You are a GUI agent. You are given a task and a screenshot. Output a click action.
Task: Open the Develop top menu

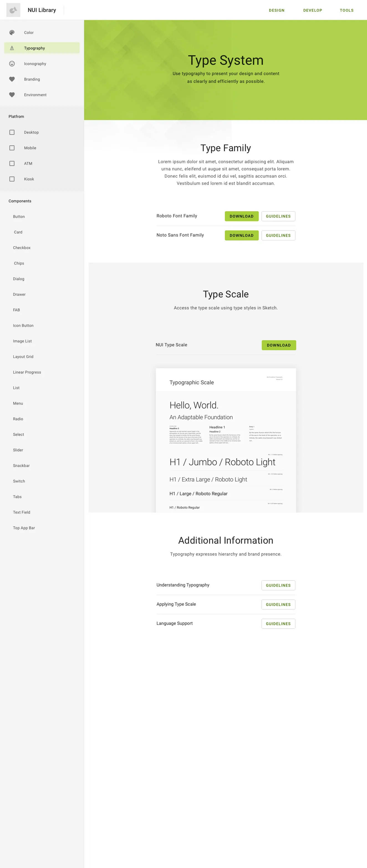pos(312,11)
